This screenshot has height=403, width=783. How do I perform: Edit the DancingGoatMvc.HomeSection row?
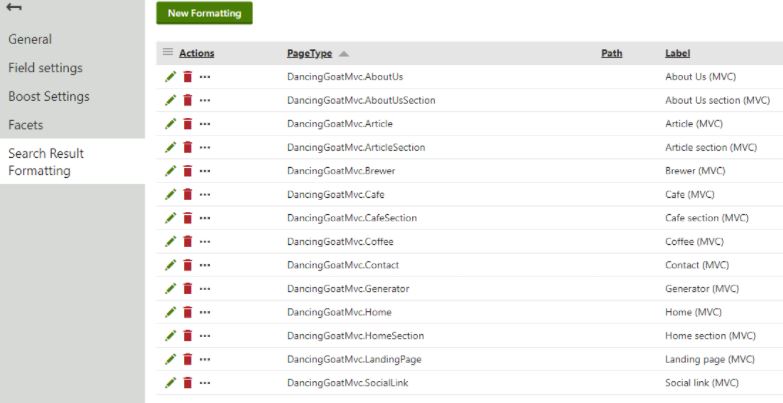coord(171,335)
